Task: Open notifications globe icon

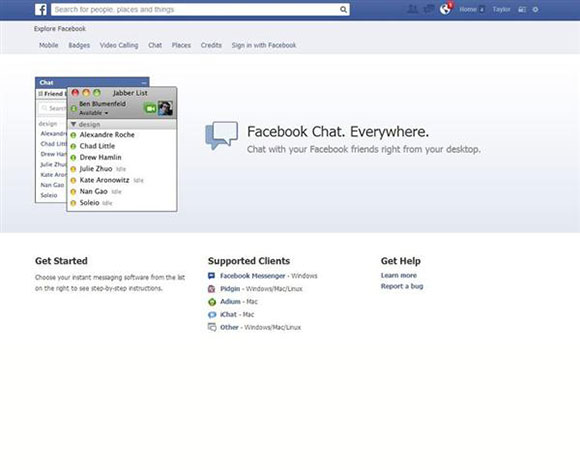Action: pyautogui.click(x=446, y=9)
